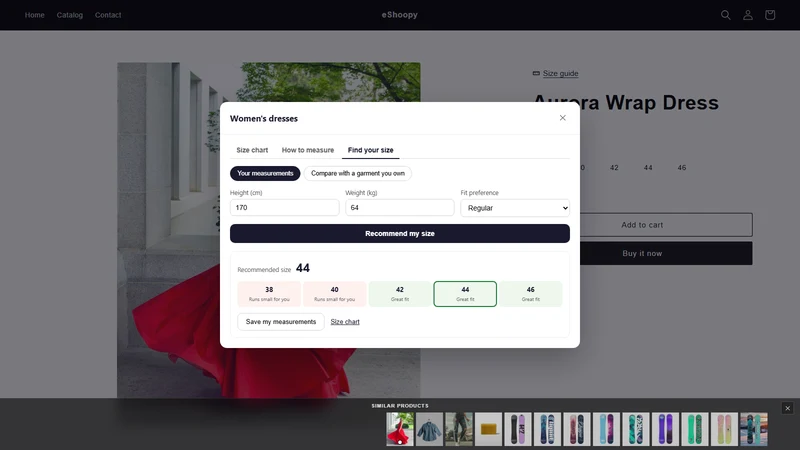Focus the Height (cm) input field

[284, 208]
